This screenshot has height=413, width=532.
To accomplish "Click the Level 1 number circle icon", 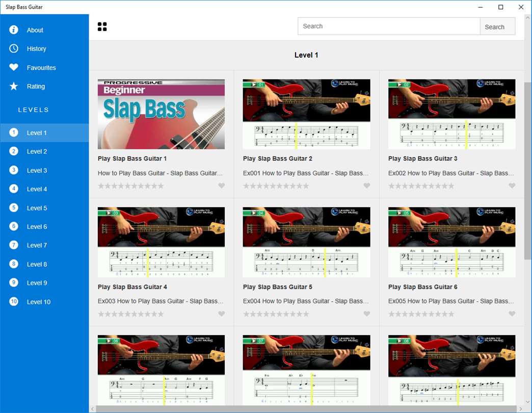I will pyautogui.click(x=14, y=133).
